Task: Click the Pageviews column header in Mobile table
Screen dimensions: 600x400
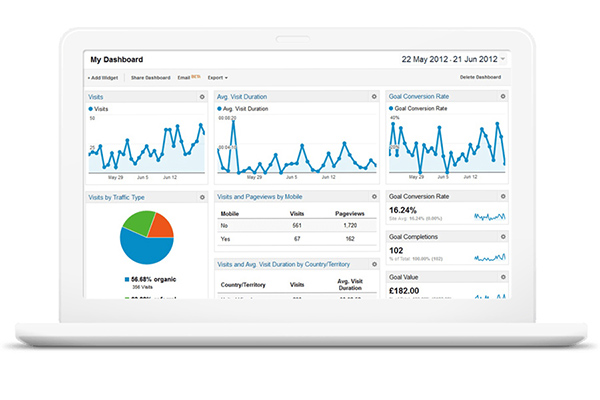Action: tap(350, 213)
